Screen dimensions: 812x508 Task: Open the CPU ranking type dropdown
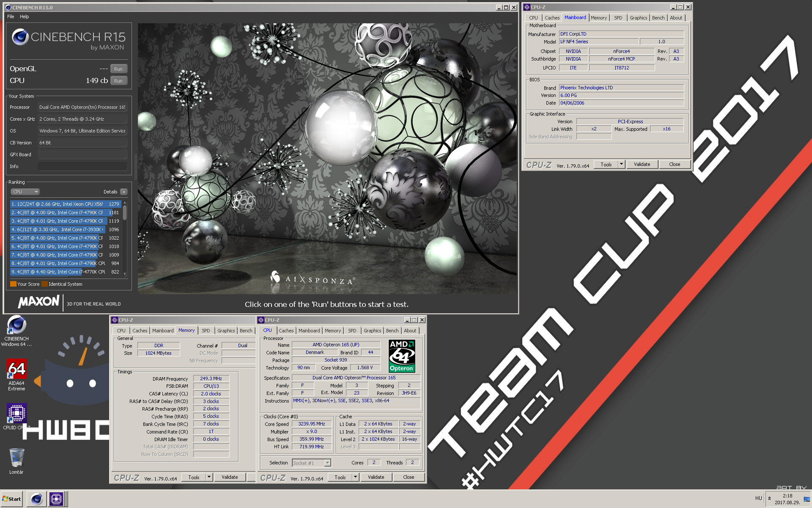click(x=25, y=192)
